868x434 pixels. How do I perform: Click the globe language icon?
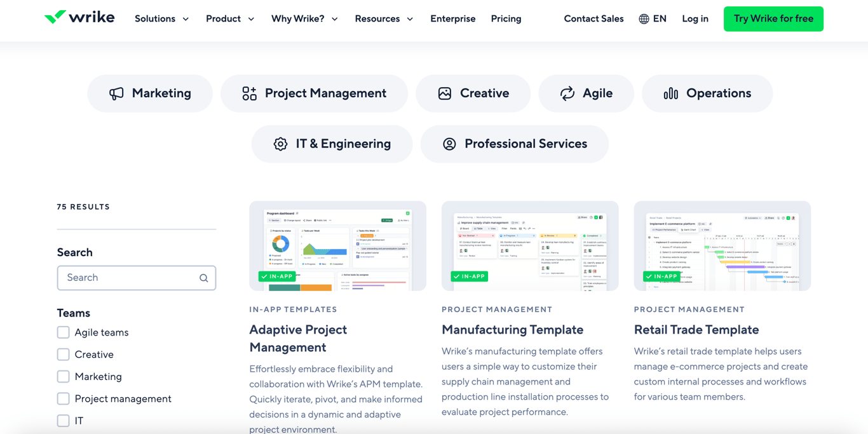644,19
